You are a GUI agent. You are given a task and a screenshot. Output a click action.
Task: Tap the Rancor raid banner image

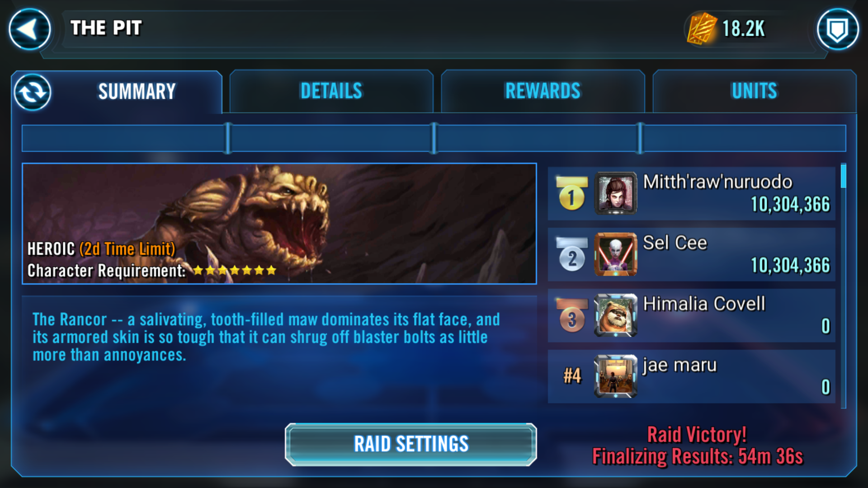pyautogui.click(x=279, y=224)
